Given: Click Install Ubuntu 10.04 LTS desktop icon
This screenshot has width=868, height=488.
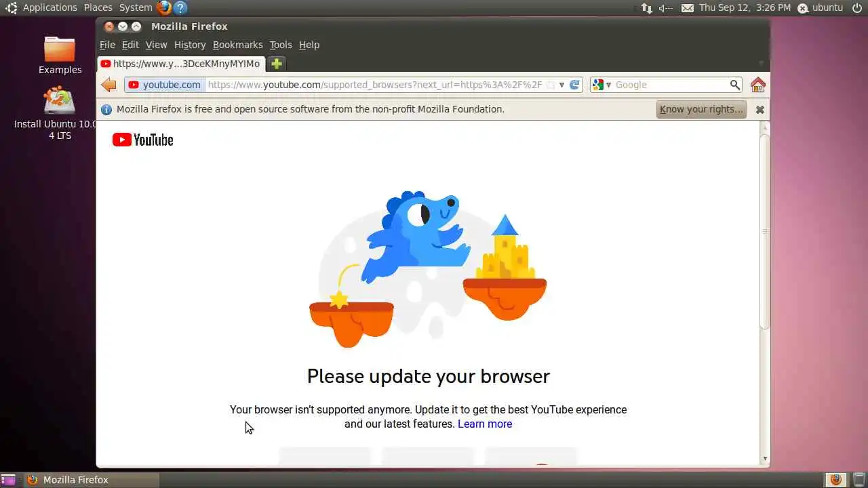Looking at the screenshot, I should click(x=60, y=113).
